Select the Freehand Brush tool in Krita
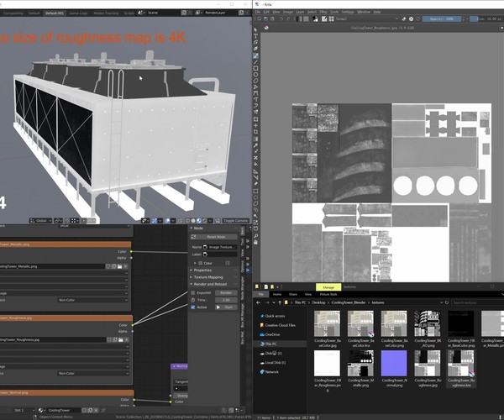This screenshot has height=420, width=504. coord(256,56)
